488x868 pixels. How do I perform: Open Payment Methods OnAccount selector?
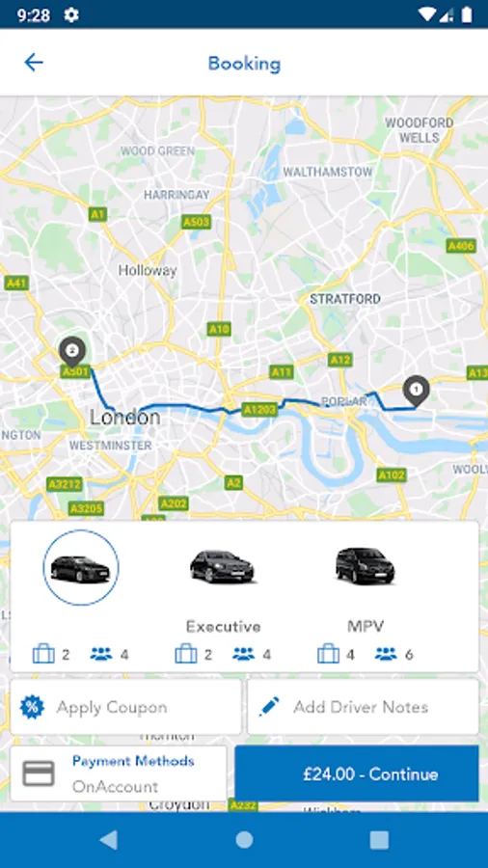tap(119, 773)
